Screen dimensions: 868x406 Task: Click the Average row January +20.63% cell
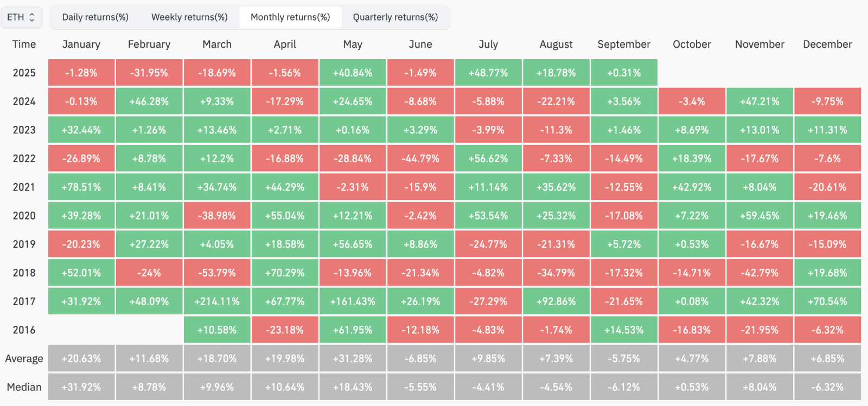(81, 358)
